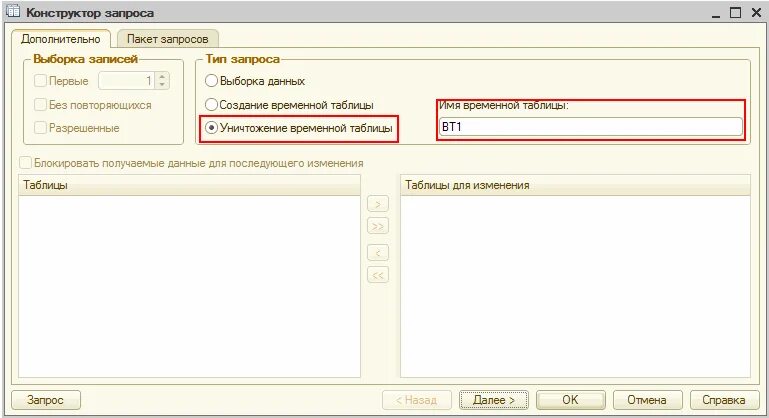Click the Конструктор запроса window icon
This screenshot has height=418, width=769.
(x=13, y=11)
